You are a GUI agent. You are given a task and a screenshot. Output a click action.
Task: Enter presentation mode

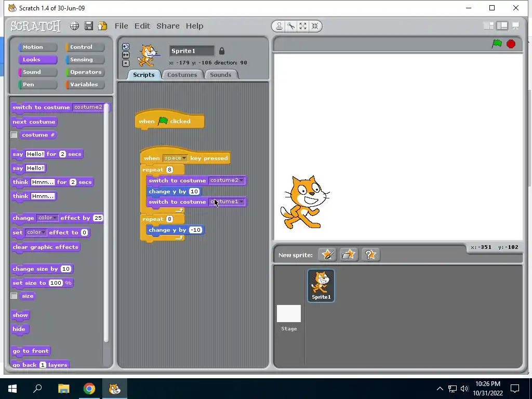(515, 26)
